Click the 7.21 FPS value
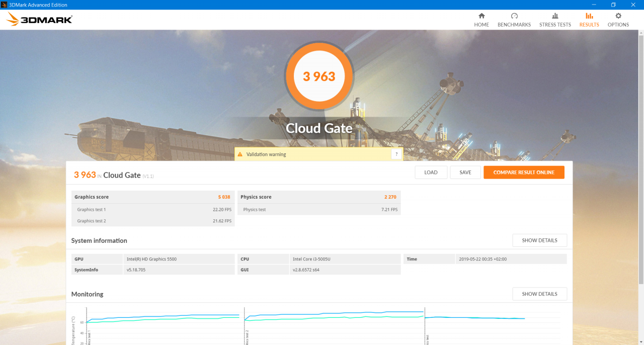Image resolution: width=644 pixels, height=345 pixels. pos(389,209)
